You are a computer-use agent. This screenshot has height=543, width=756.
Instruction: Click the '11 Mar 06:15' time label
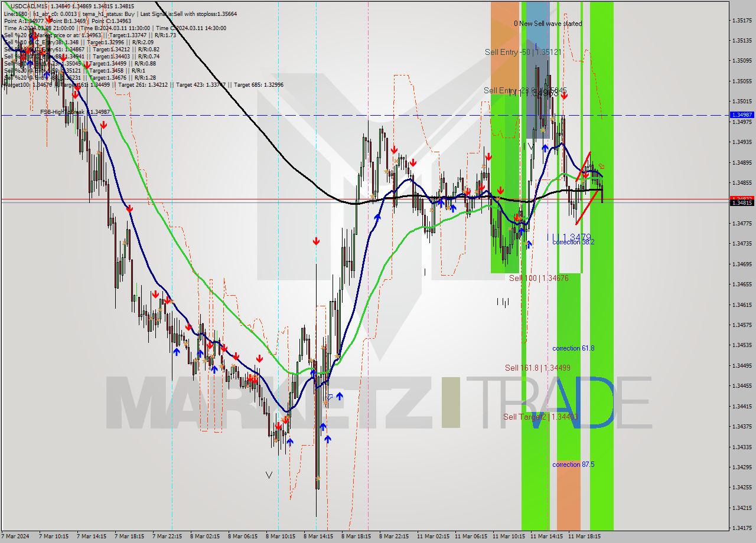472,537
